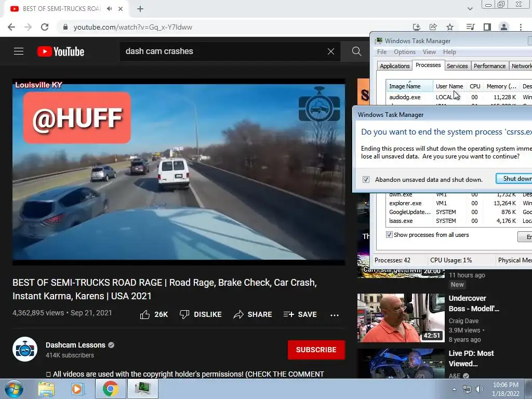Open the Dashcam Lessons channel avatar

coord(25,349)
